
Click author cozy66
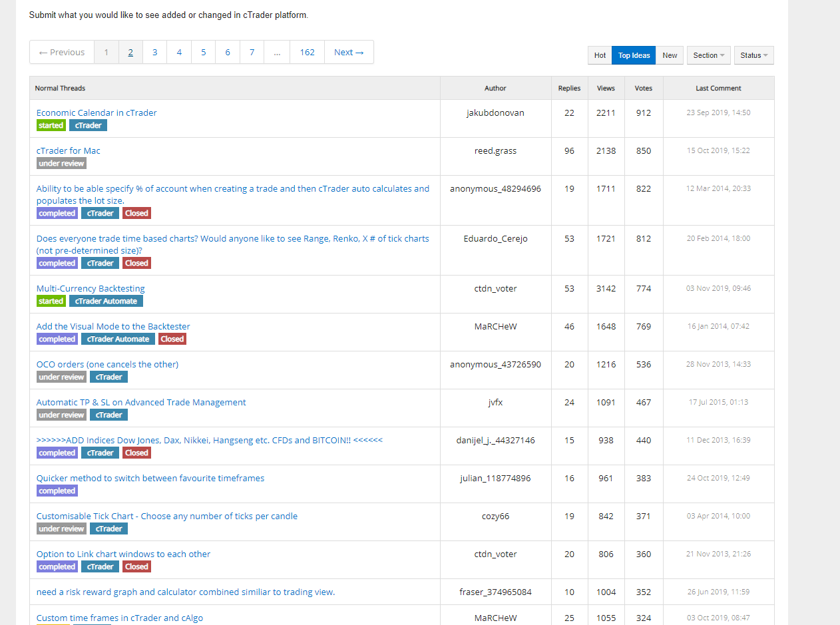click(495, 516)
